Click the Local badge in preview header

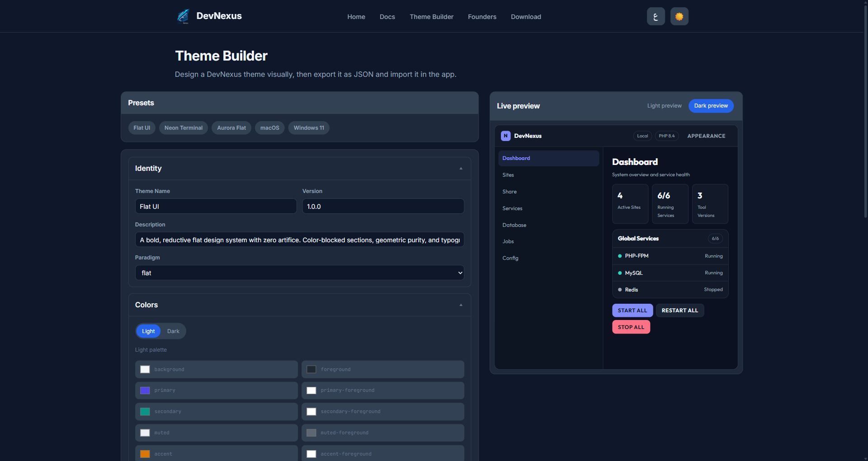(642, 136)
